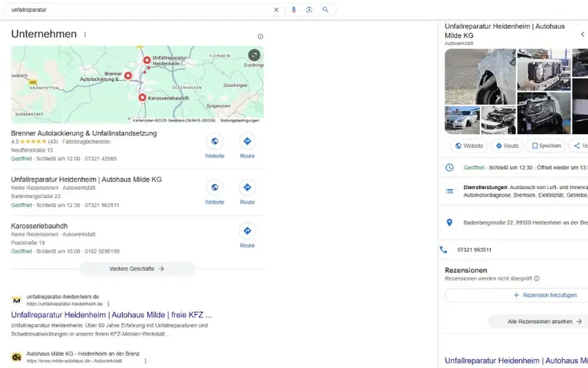The height and width of the screenshot is (368, 588).
Task: Open the headlight photo in panel
Action: pyautogui.click(x=544, y=113)
